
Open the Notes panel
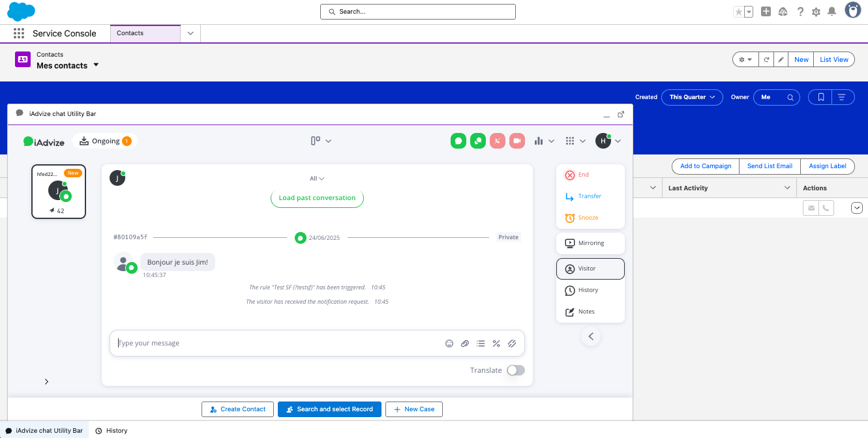(x=590, y=312)
